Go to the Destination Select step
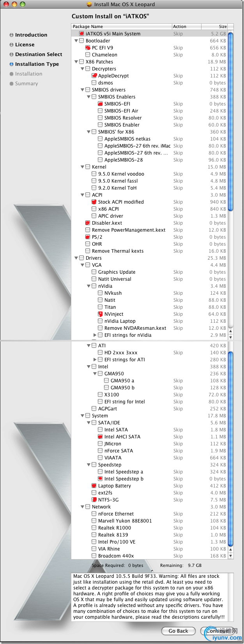This screenshot has width=244, height=644. tap(39, 55)
